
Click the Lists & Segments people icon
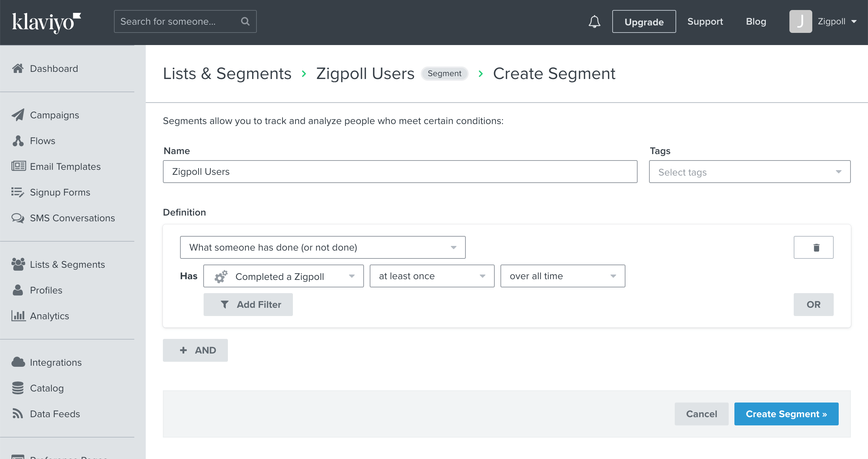pos(18,264)
